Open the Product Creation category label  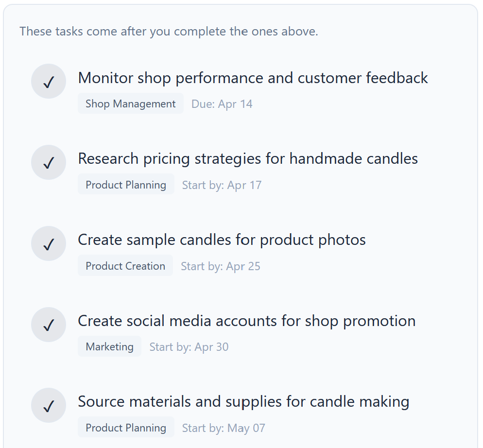pyautogui.click(x=125, y=266)
